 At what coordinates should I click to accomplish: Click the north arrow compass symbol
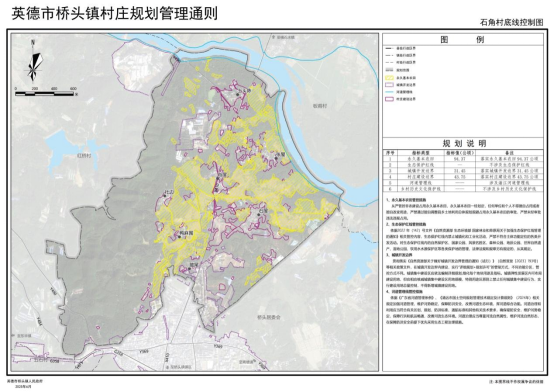click(33, 61)
